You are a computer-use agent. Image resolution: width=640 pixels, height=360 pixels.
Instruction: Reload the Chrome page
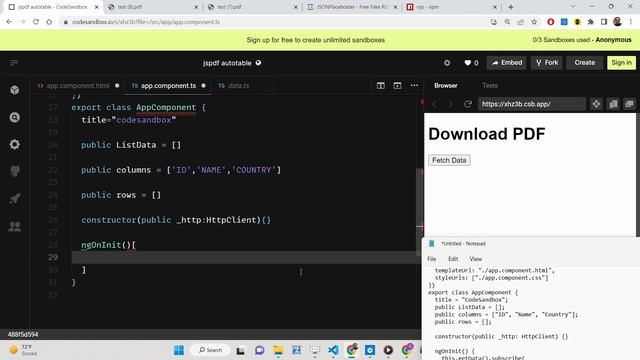(x=36, y=22)
